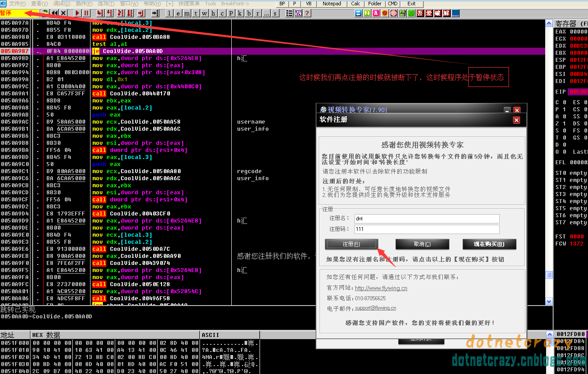Click the green up-down arrows plugin icon

367,13
